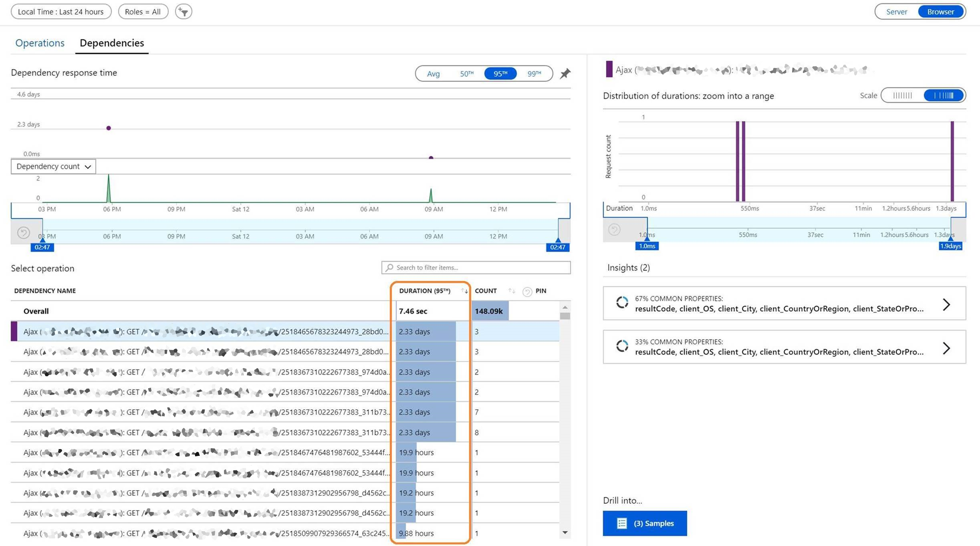Screen dimensions: 980x546
Task: Click the duration range reset icon
Action: 614,230
